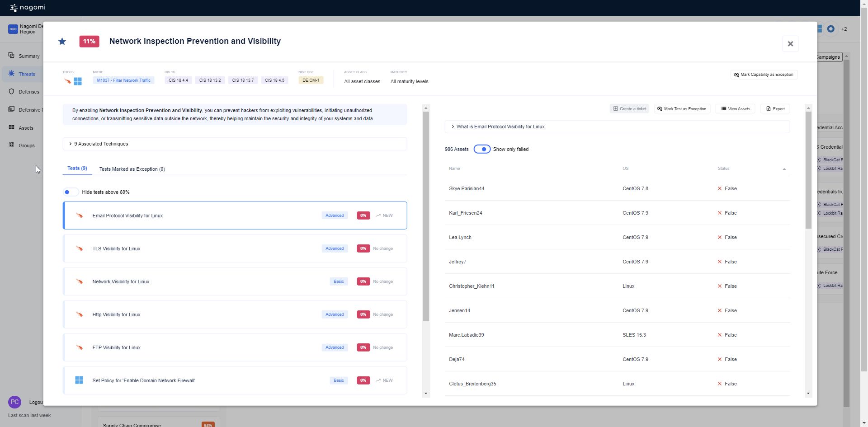Open the Groups sidebar icon
This screenshot has width=868, height=427.
[x=11, y=145]
